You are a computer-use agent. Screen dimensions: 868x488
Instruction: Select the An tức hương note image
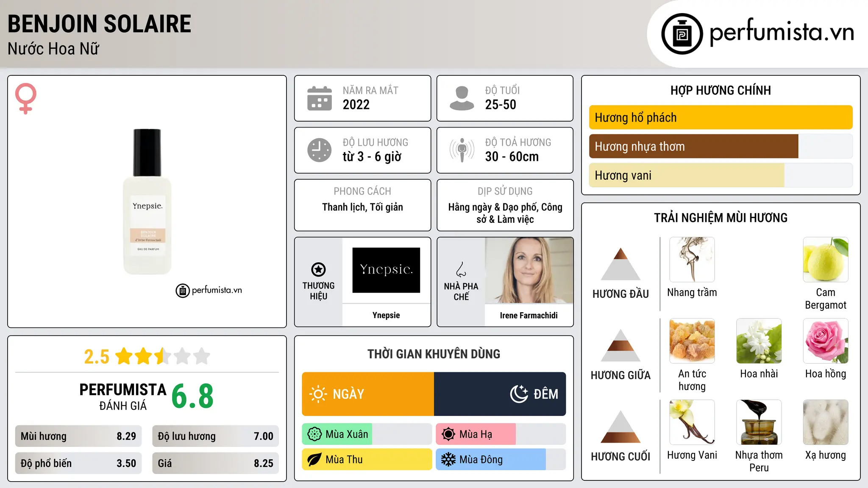(x=692, y=341)
